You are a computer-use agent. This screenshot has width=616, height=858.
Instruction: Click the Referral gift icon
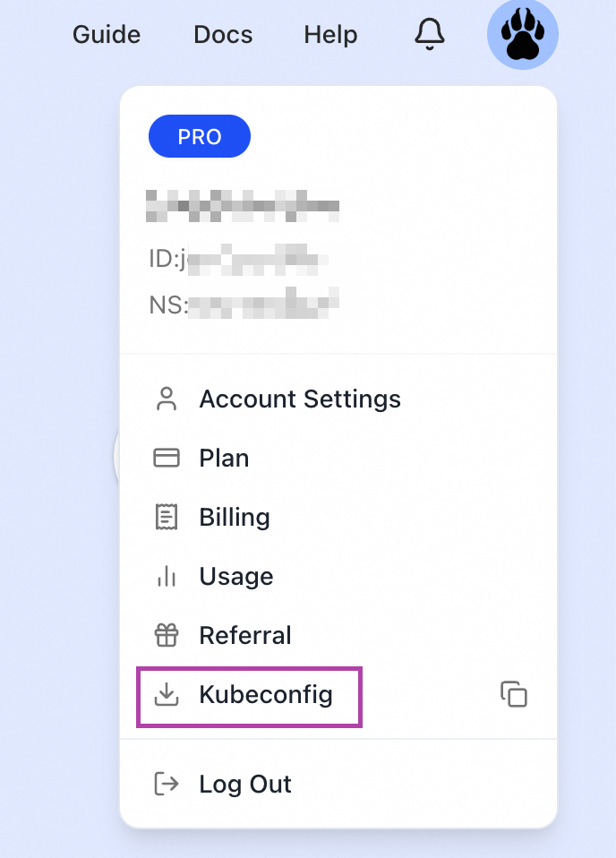(167, 635)
